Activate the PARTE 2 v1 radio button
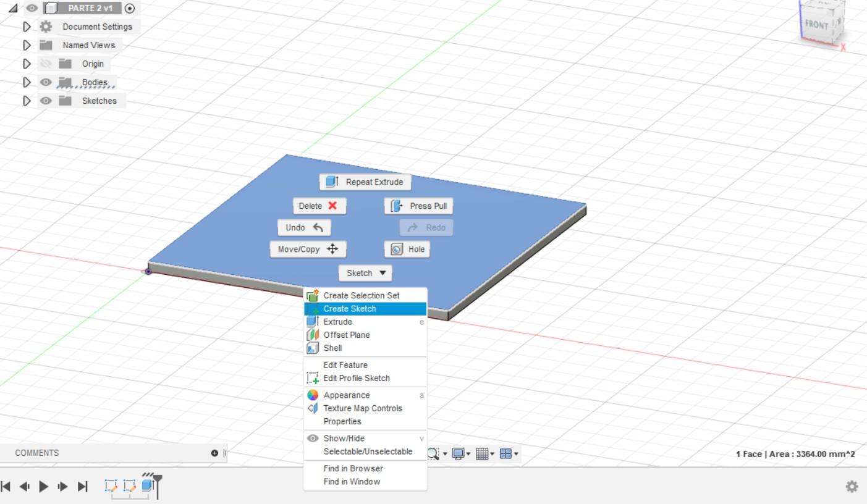This screenshot has width=867, height=504. pyautogui.click(x=130, y=9)
